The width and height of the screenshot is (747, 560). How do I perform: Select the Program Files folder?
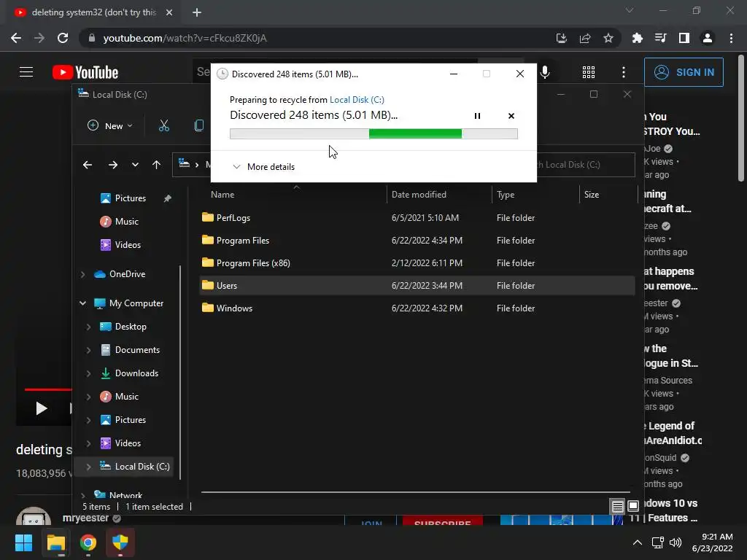coord(417,241)
